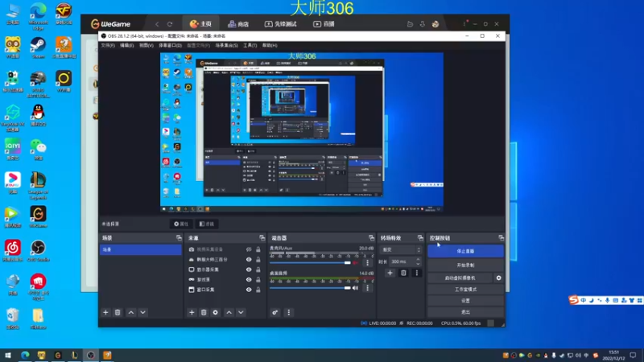Hide the 窗口采集 source
The height and width of the screenshot is (362, 644).
[249, 290]
